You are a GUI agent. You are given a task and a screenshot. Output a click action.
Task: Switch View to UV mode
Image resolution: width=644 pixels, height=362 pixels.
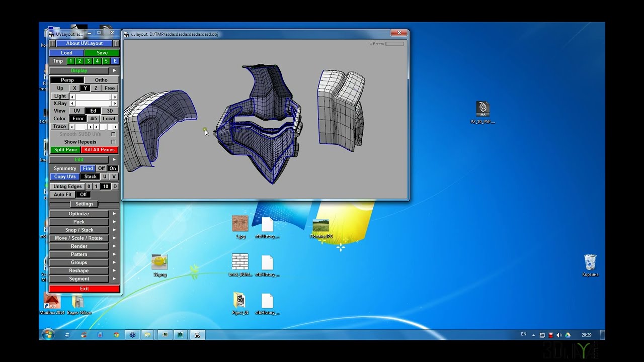click(77, 111)
